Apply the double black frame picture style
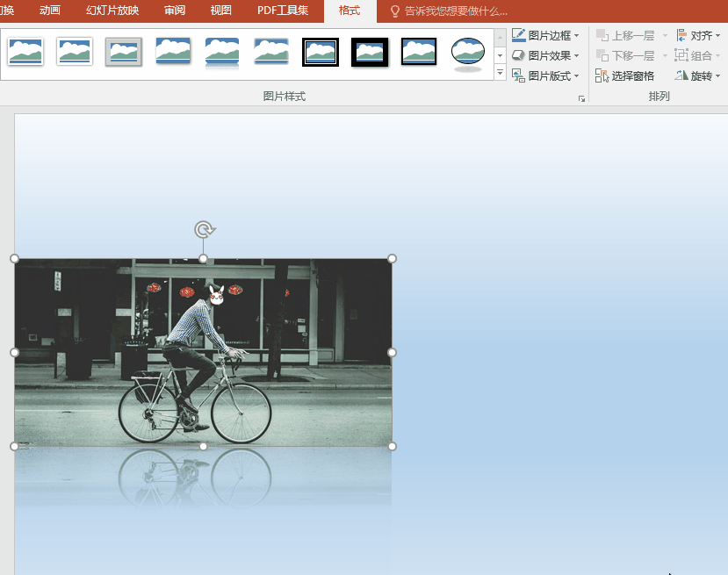The width and height of the screenshot is (728, 575). pyautogui.click(x=321, y=52)
